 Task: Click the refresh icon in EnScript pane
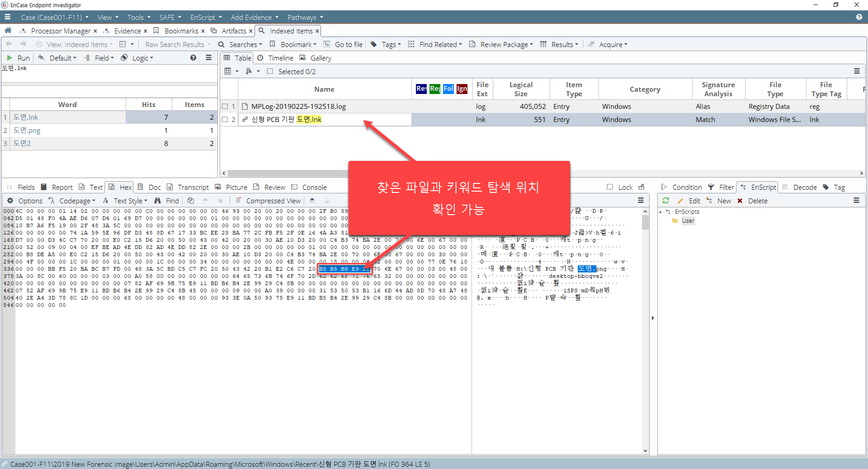pyautogui.click(x=665, y=201)
